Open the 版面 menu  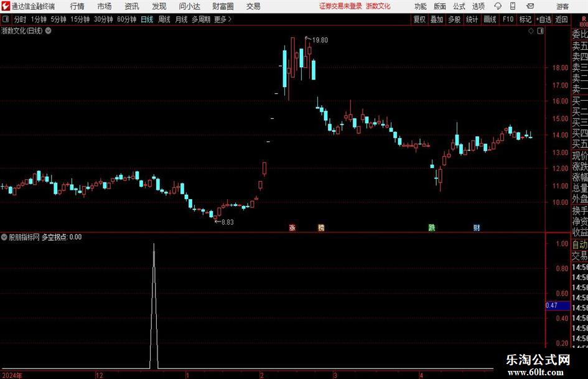(439, 6)
